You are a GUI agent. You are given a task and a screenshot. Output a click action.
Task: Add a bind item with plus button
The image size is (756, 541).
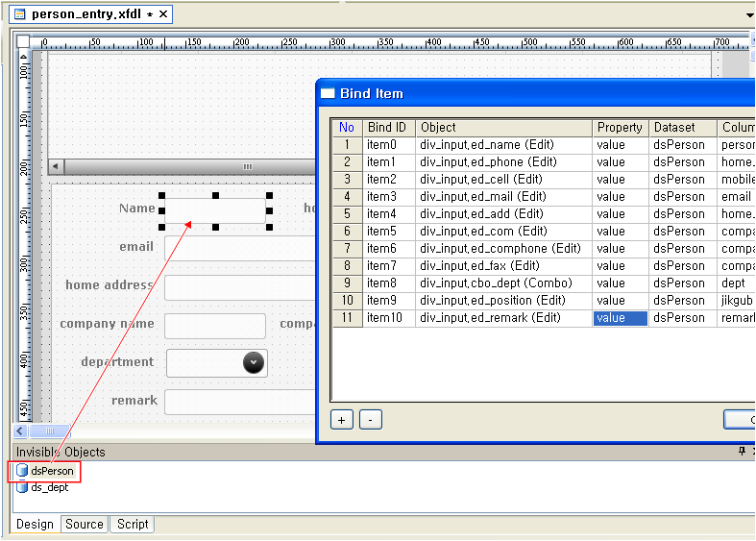point(342,420)
